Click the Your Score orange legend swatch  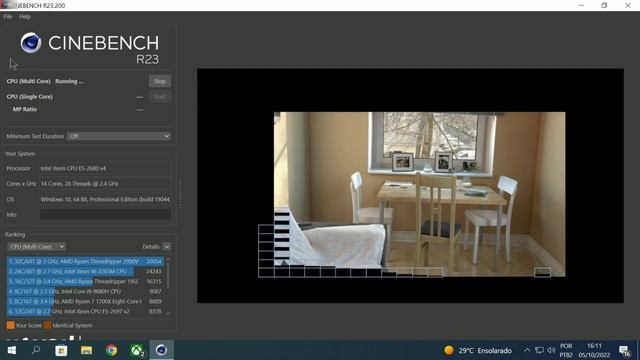(11, 325)
